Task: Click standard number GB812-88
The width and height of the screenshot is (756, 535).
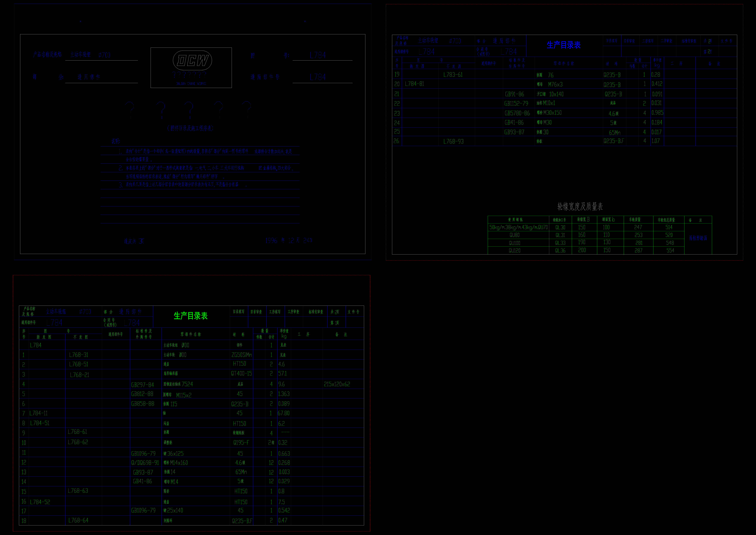Action: tap(142, 394)
